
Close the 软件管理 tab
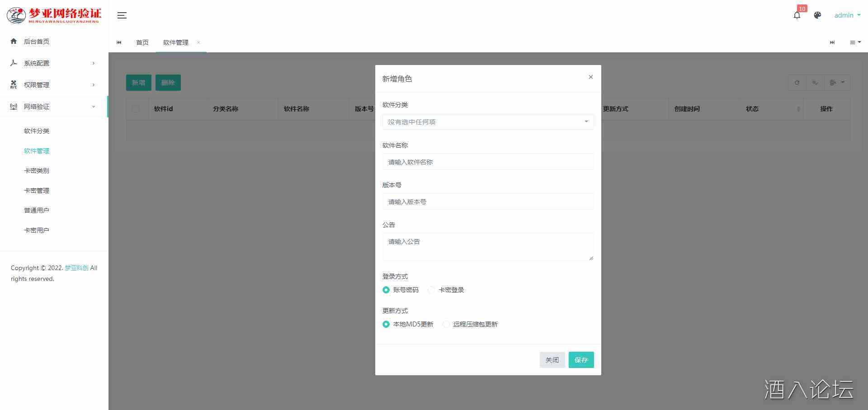coord(198,42)
